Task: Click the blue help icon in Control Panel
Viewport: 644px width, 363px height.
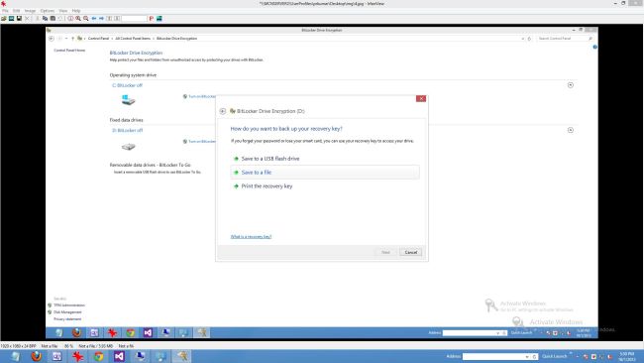Action: (594, 48)
